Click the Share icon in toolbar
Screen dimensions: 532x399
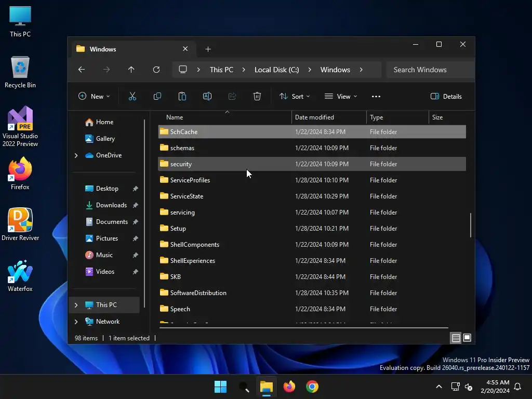coord(232,96)
